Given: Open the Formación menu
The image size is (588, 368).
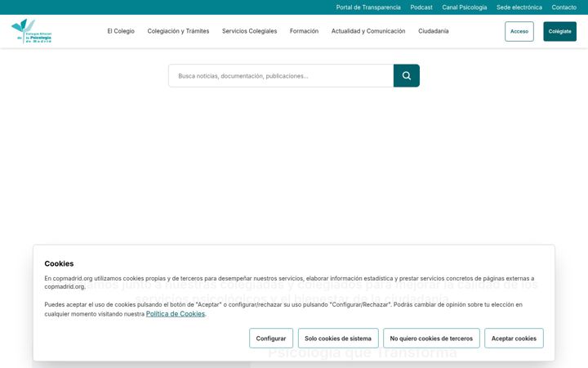Looking at the screenshot, I should click(304, 31).
